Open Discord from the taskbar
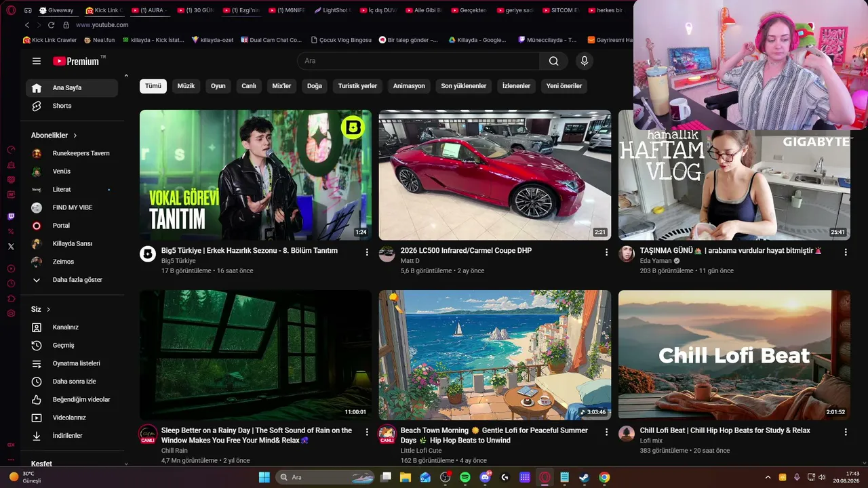868x488 pixels. 485,477
